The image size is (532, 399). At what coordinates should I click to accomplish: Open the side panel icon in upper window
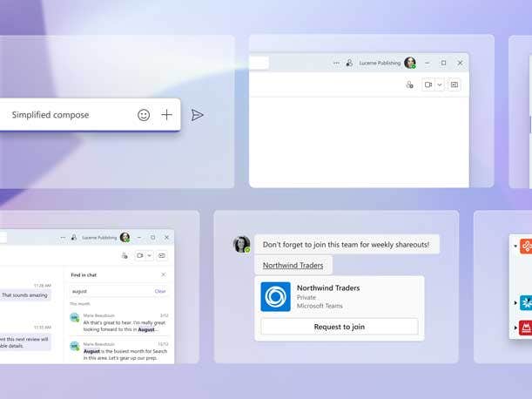pos(454,85)
